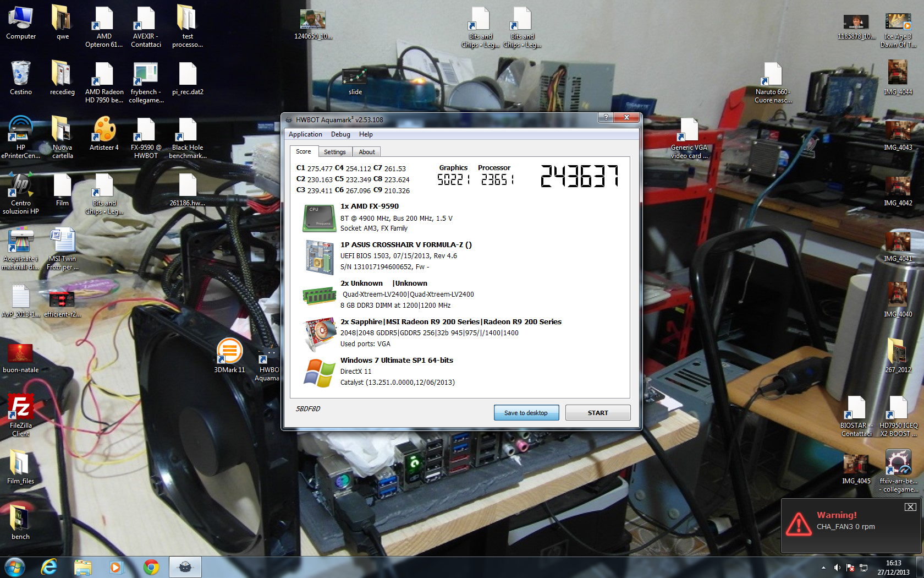Select the Generic VGA video card shortcut
The width and height of the screenshot is (924, 578).
click(x=689, y=138)
